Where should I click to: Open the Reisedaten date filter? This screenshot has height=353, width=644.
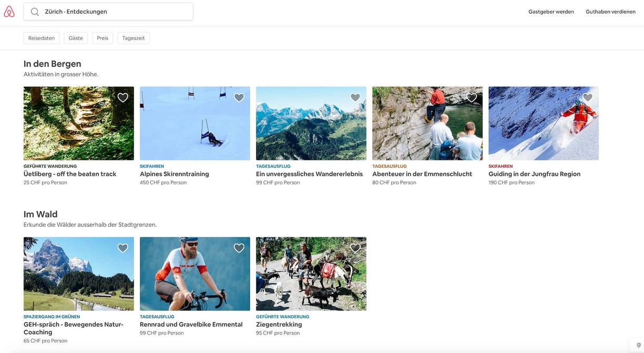(42, 38)
